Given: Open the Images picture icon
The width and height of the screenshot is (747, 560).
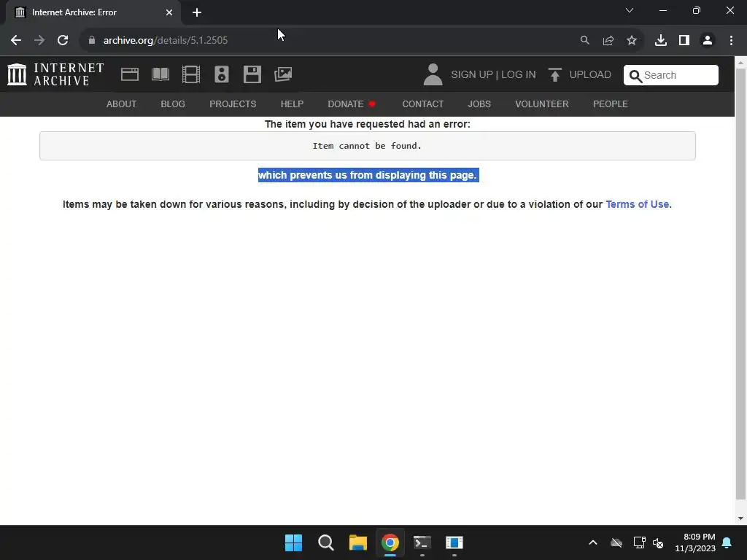Looking at the screenshot, I should click(283, 74).
